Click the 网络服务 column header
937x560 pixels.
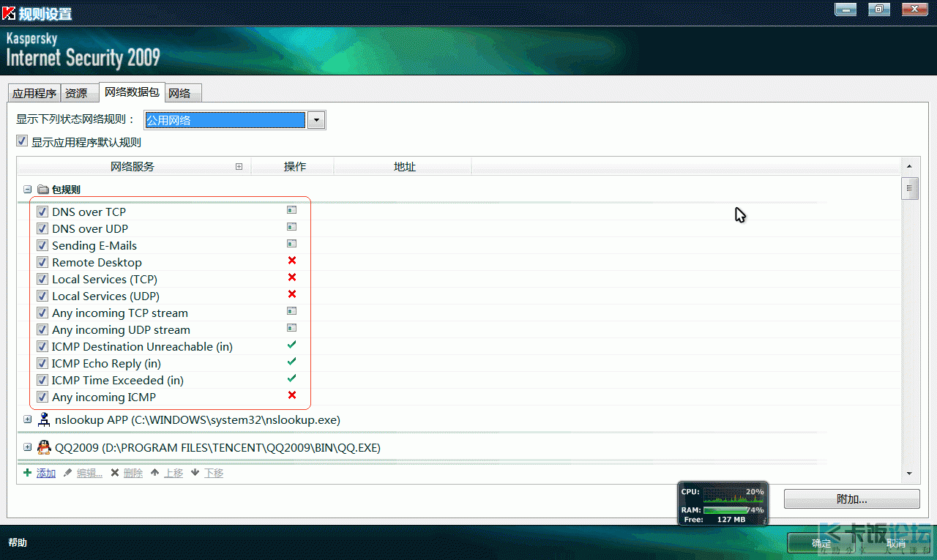134,167
